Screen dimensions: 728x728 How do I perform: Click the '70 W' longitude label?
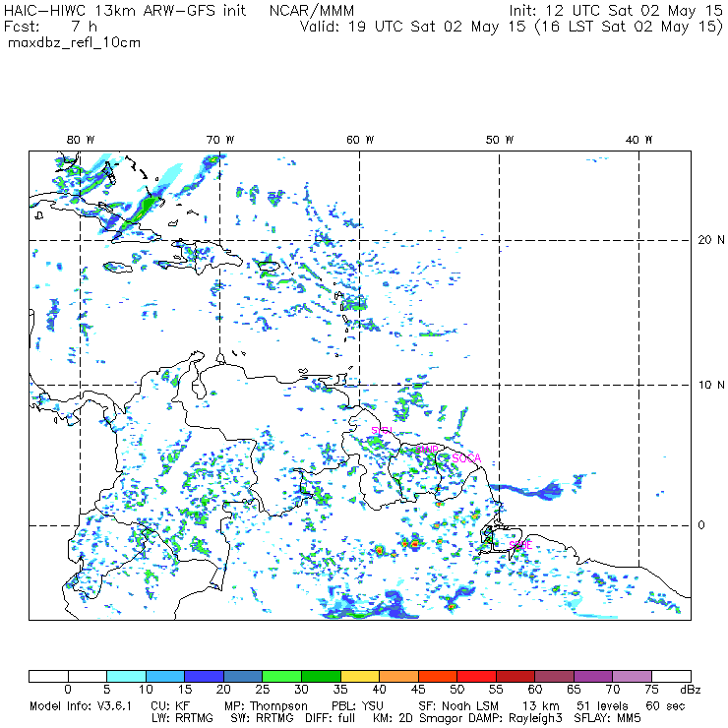pyautogui.click(x=220, y=140)
